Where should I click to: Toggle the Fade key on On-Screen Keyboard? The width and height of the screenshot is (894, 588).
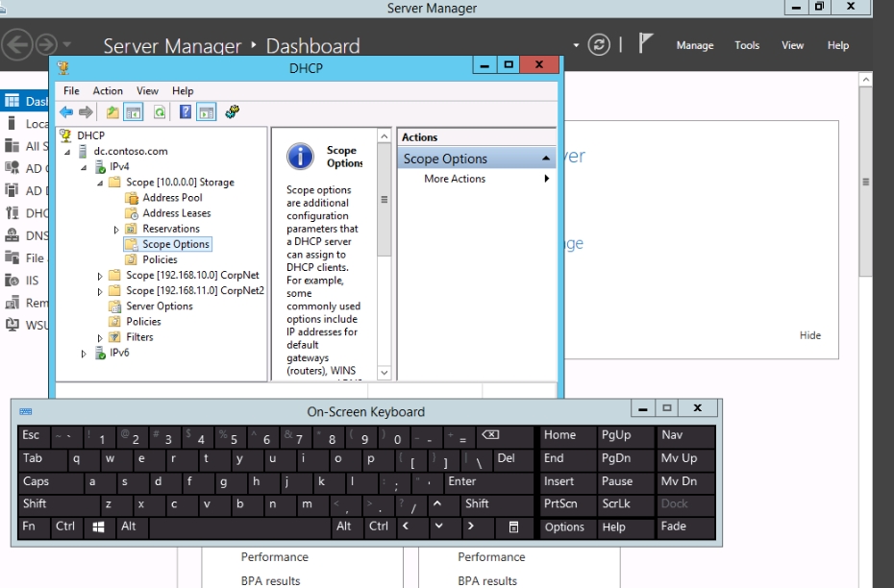click(686, 527)
